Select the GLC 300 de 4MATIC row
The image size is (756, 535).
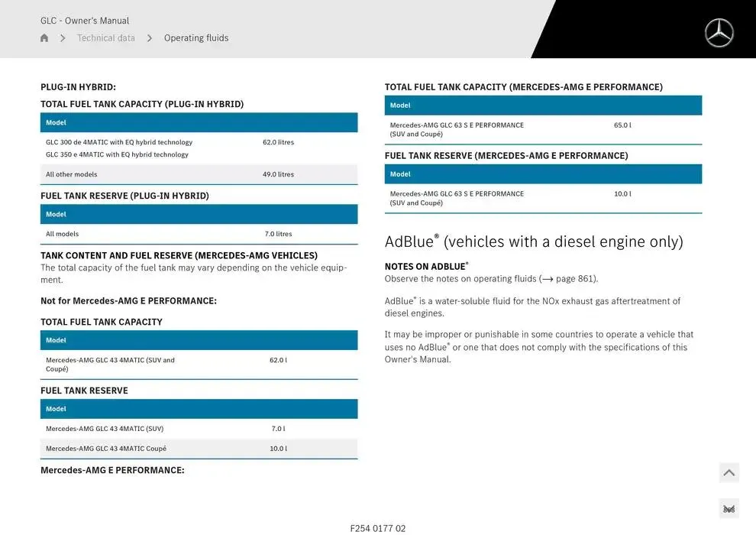coord(119,142)
